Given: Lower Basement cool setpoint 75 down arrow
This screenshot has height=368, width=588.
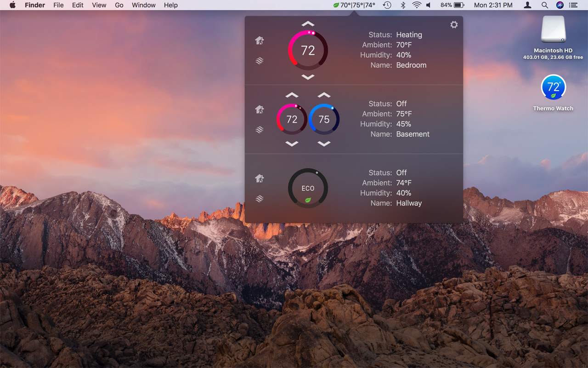Looking at the screenshot, I should pos(324,144).
